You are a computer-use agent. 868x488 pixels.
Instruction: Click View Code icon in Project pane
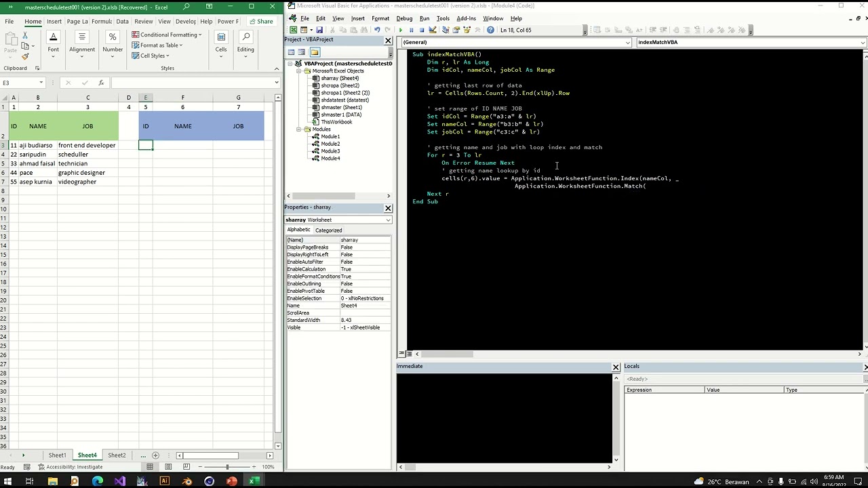[x=292, y=52]
